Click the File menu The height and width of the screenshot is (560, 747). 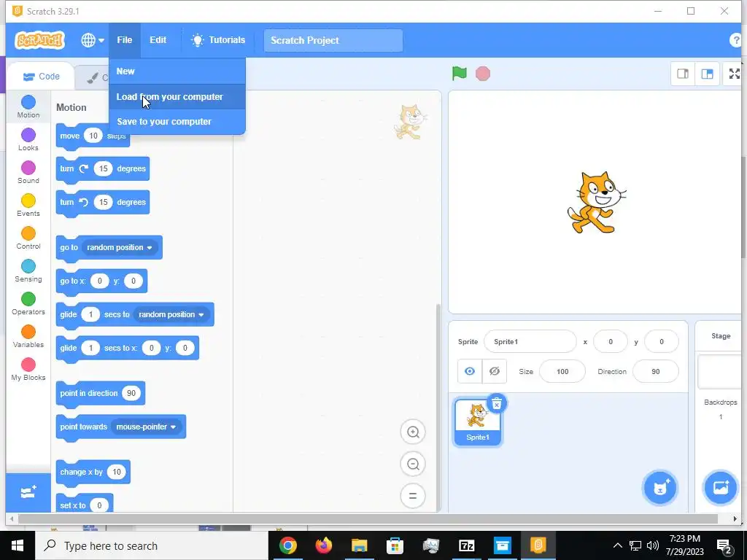point(124,40)
